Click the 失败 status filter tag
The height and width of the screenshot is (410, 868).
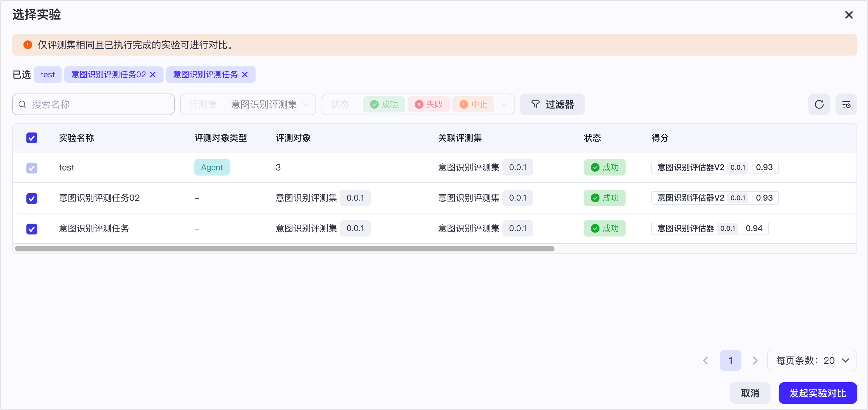click(x=429, y=104)
